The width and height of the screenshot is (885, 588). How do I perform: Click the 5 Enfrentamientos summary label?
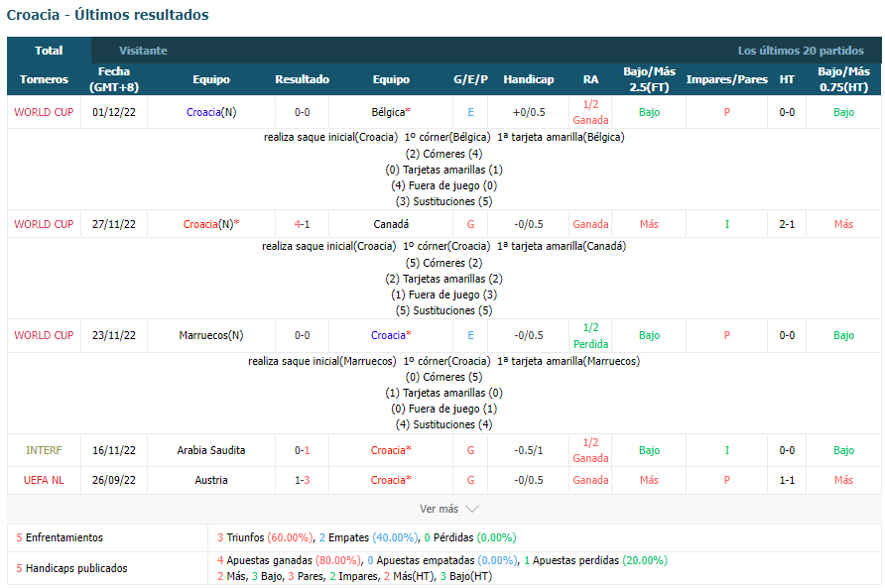pyautogui.click(x=60, y=537)
